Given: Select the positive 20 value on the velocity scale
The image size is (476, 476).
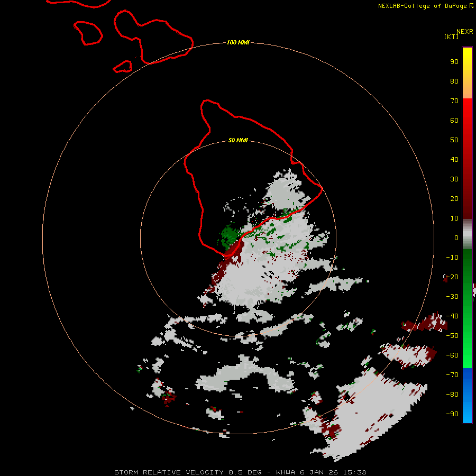Looking at the screenshot, I should pyautogui.click(x=454, y=198).
